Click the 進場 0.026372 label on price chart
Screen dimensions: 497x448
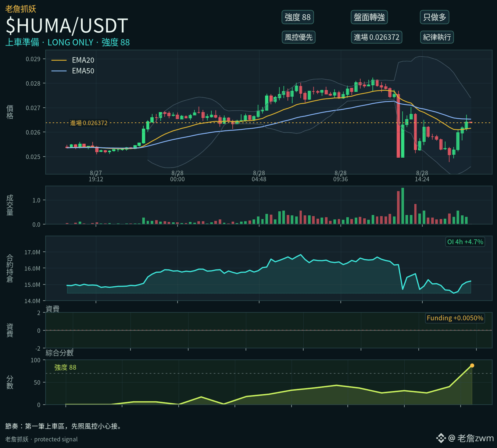click(89, 123)
